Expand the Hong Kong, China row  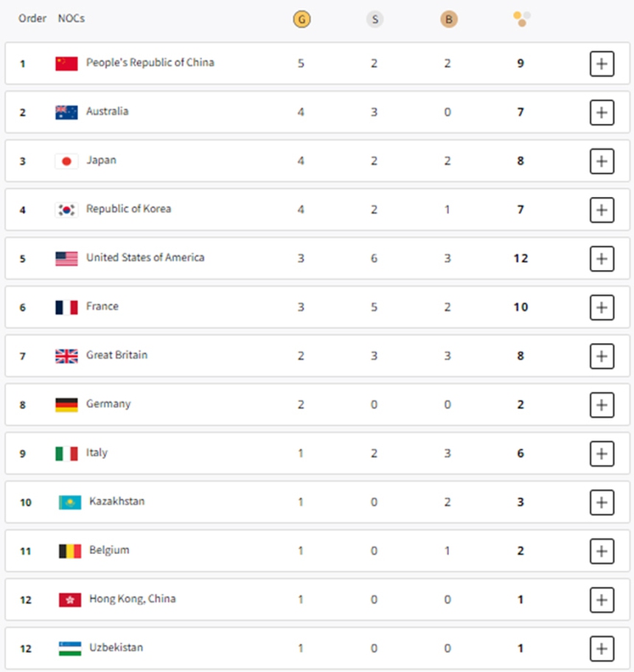coord(602,600)
